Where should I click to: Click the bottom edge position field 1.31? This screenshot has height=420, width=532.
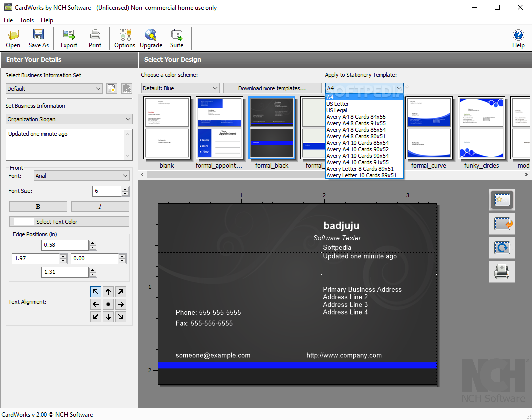65,272
